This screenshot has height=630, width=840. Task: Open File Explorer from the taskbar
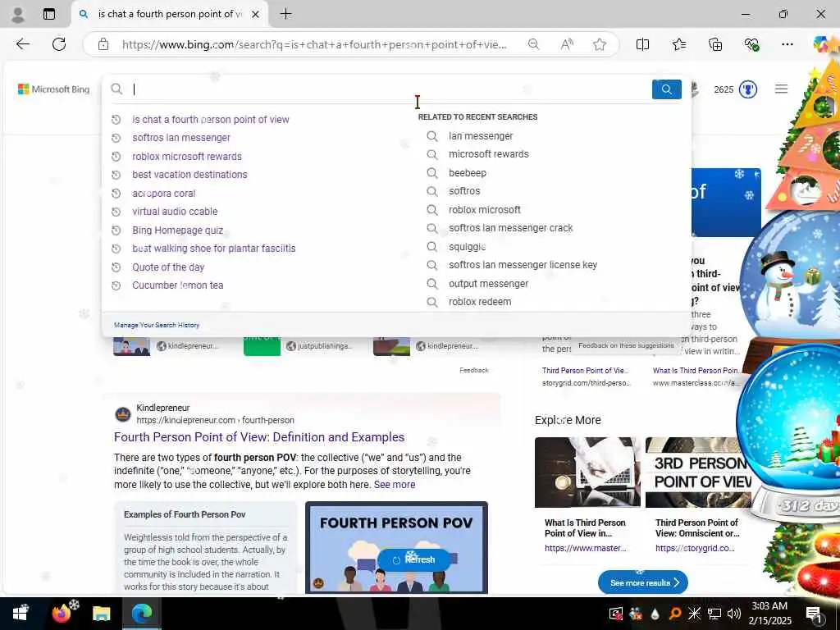pos(101,614)
